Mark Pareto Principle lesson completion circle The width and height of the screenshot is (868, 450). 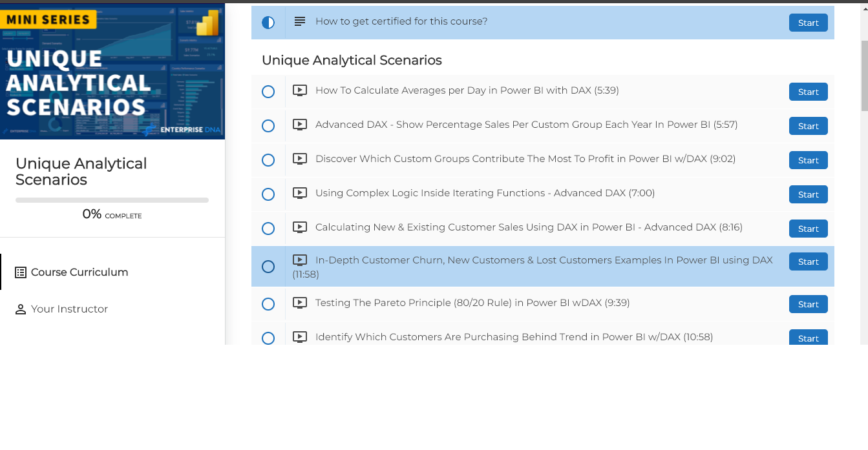[x=268, y=304]
